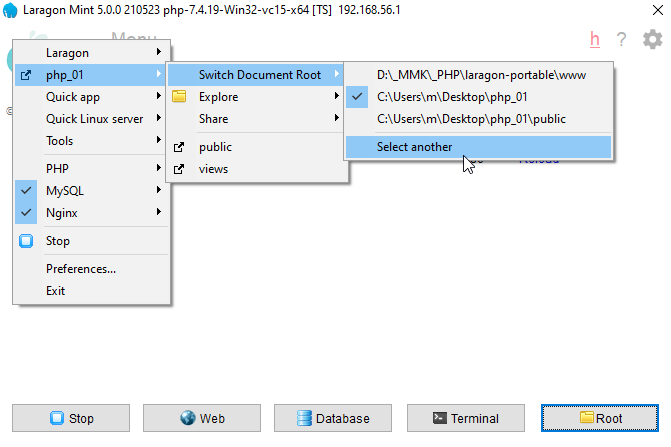Click the question mark help icon
This screenshot has width=671, height=447.
(622, 40)
